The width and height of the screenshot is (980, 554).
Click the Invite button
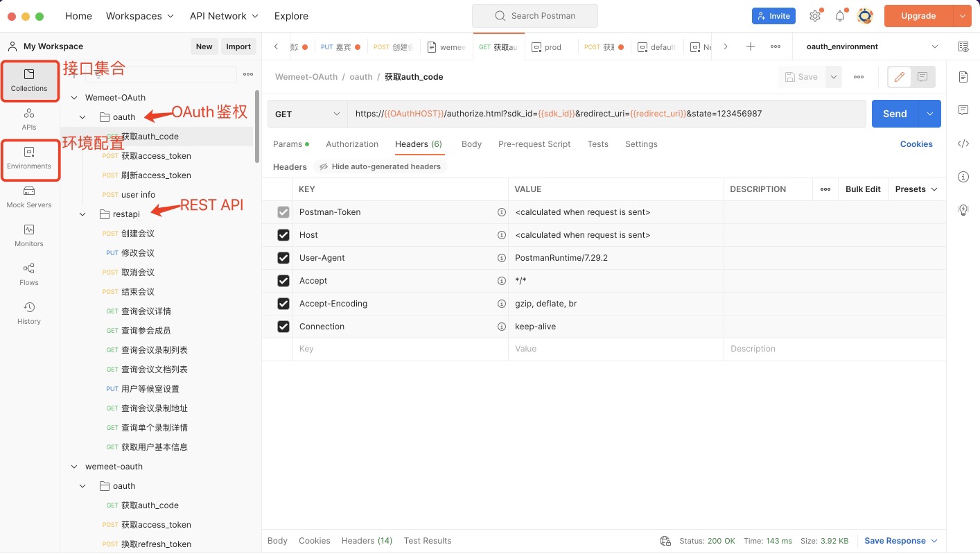pyautogui.click(x=773, y=16)
